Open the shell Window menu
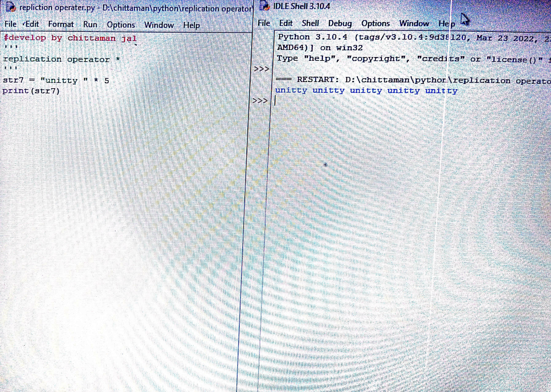The image size is (551, 392). pos(414,23)
